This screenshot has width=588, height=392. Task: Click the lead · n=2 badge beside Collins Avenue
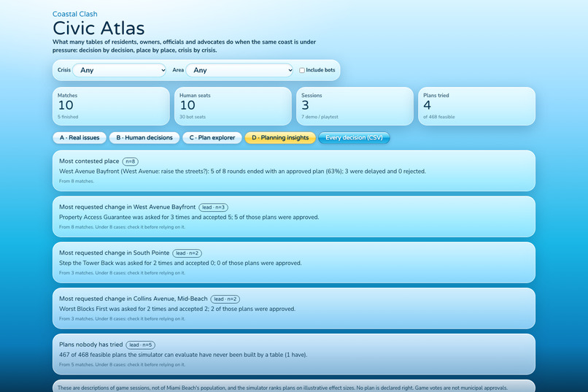(225, 299)
